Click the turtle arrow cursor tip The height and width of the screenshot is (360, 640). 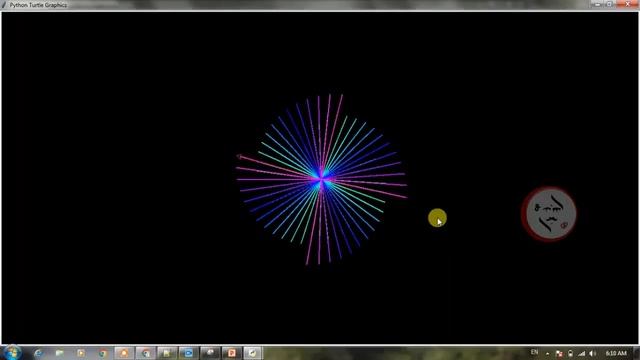[238, 156]
